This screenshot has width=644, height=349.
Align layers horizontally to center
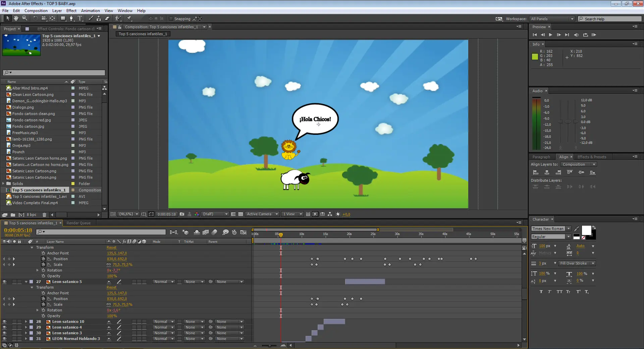tap(547, 172)
